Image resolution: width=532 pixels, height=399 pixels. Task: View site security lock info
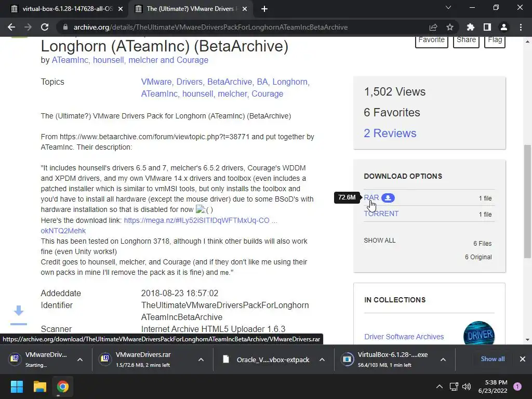(65, 27)
